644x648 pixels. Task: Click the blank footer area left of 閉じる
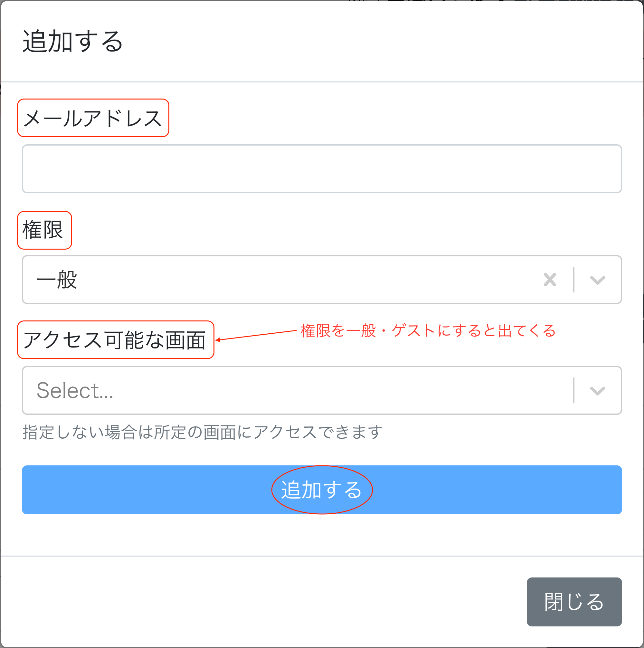coord(261,602)
